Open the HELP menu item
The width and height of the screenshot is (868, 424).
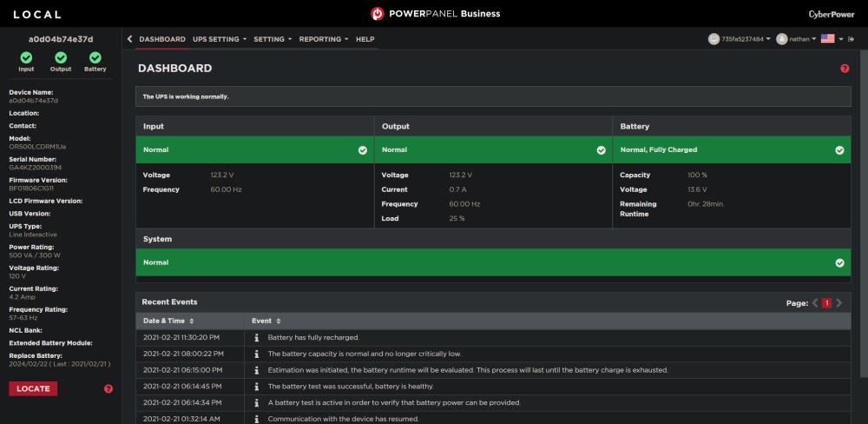(x=365, y=39)
